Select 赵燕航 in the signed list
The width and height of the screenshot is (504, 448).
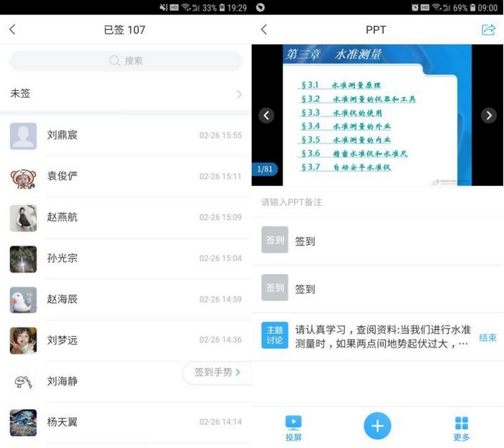coord(125,218)
